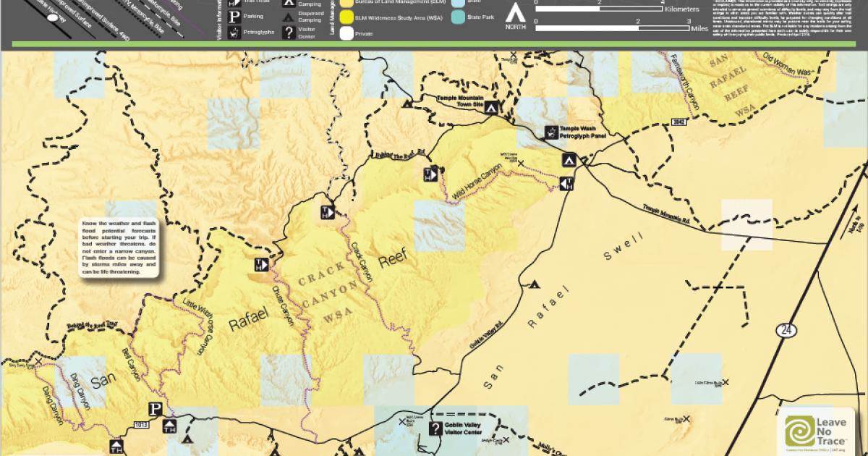
Task: Click the State Park legend label
Action: 482,16
